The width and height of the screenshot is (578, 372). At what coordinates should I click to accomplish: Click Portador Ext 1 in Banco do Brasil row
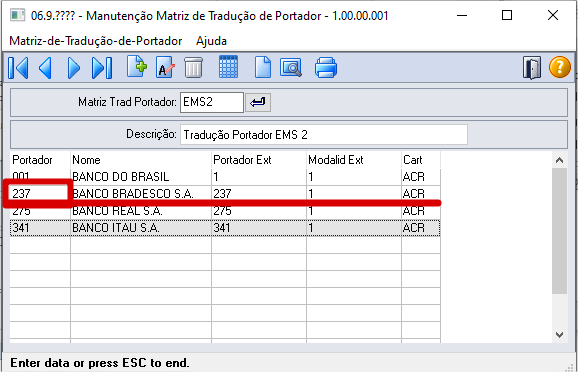coord(259,177)
